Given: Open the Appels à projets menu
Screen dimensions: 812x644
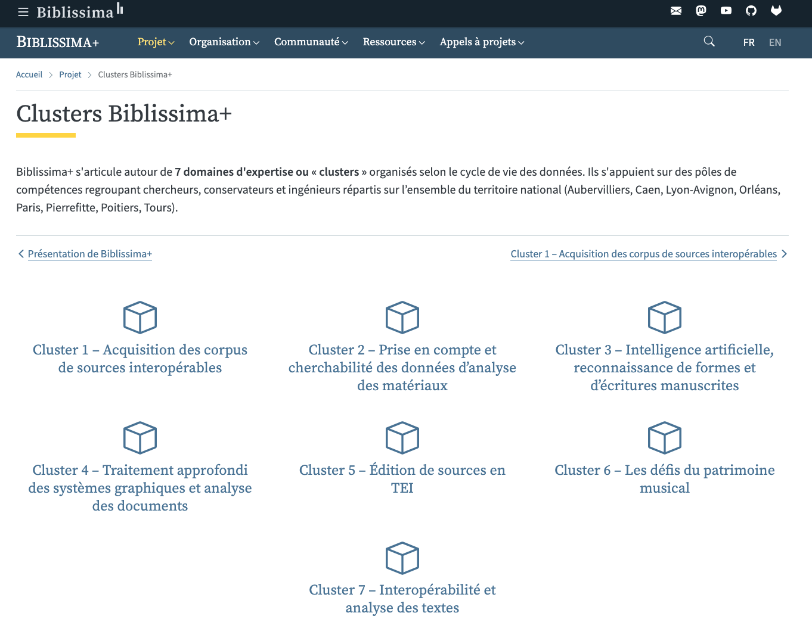Looking at the screenshot, I should pyautogui.click(x=482, y=42).
